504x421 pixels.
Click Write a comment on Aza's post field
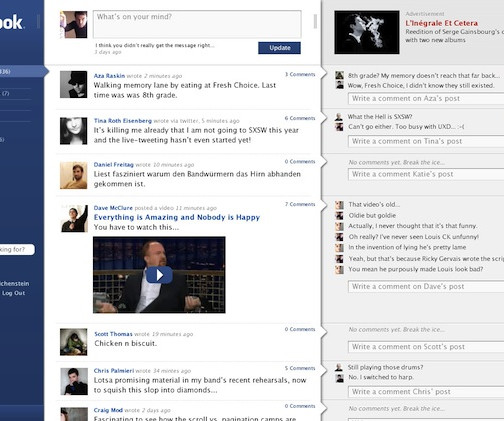(426, 99)
